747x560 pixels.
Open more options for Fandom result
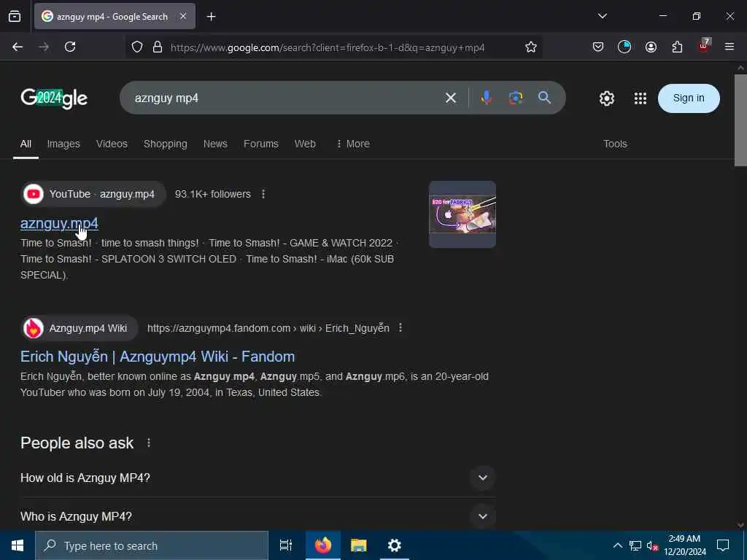[400, 328]
